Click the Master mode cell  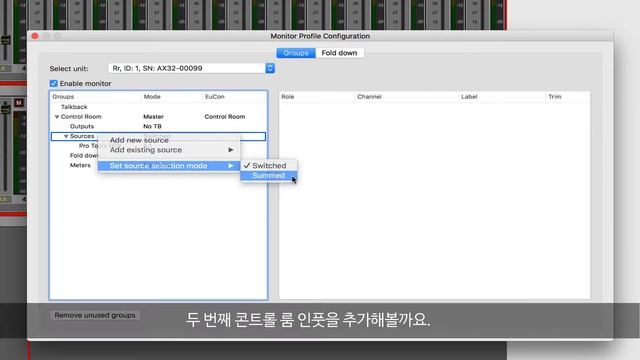[x=153, y=117]
